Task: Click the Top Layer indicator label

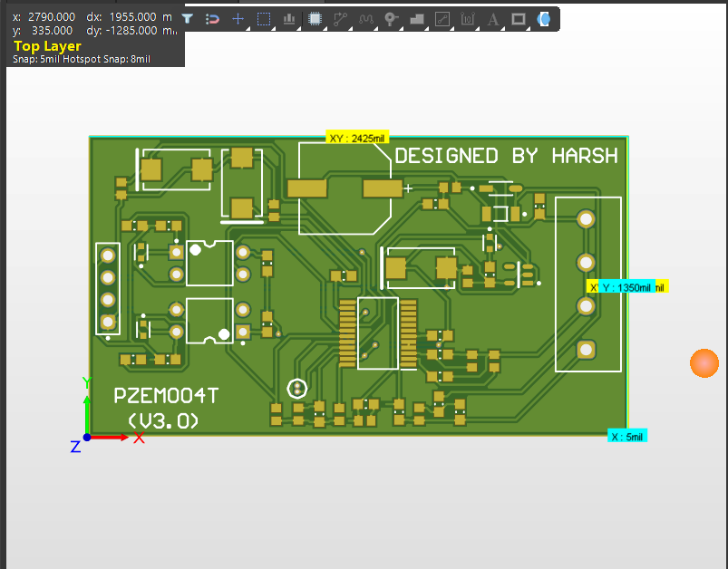Action: point(47,46)
